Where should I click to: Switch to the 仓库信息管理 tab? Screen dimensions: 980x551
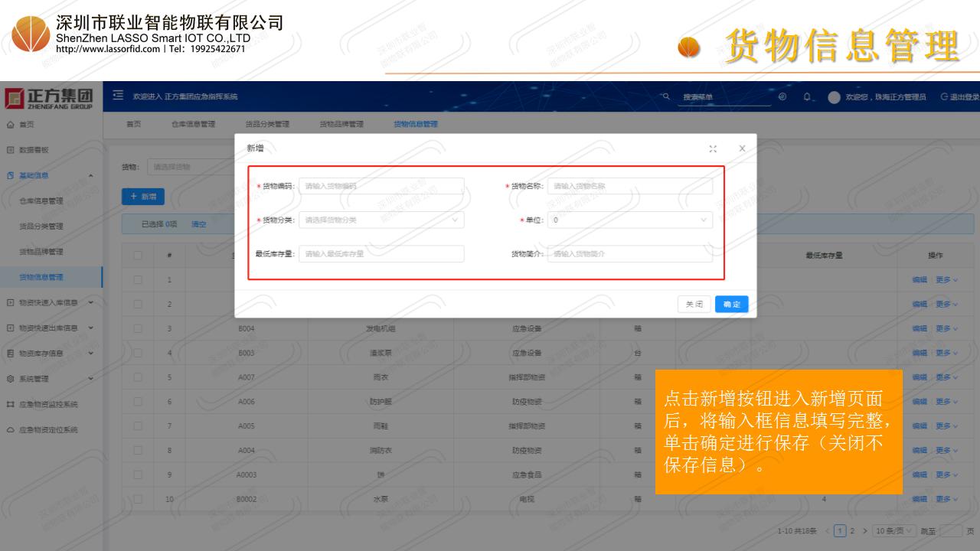tap(193, 124)
